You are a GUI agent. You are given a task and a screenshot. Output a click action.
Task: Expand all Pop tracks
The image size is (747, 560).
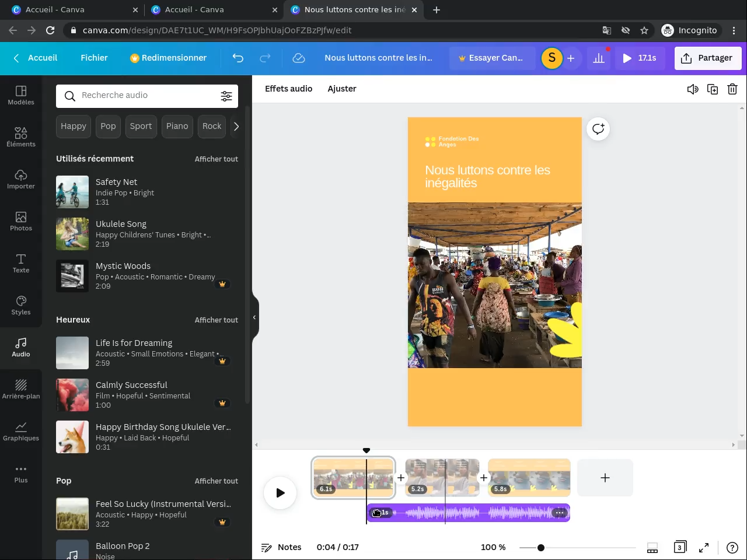[x=217, y=481]
